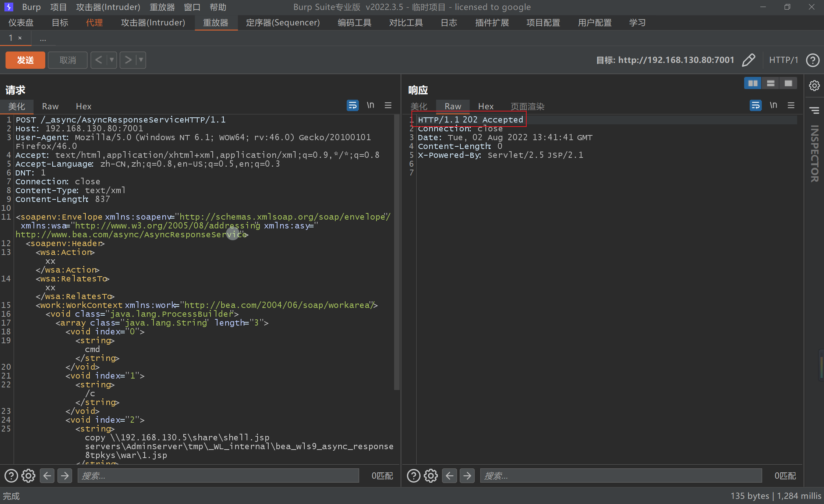Open request search help icon
Image resolution: width=824 pixels, height=504 pixels.
[11, 476]
